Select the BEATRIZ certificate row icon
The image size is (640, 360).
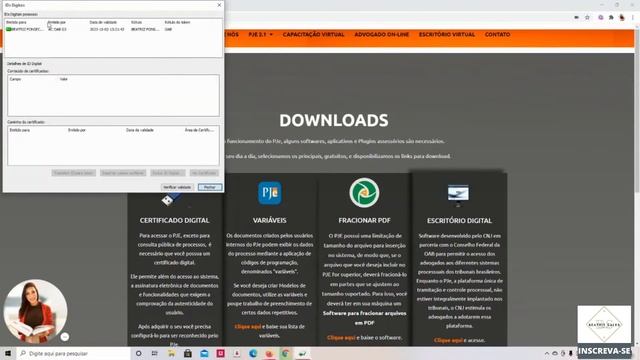[9, 29]
